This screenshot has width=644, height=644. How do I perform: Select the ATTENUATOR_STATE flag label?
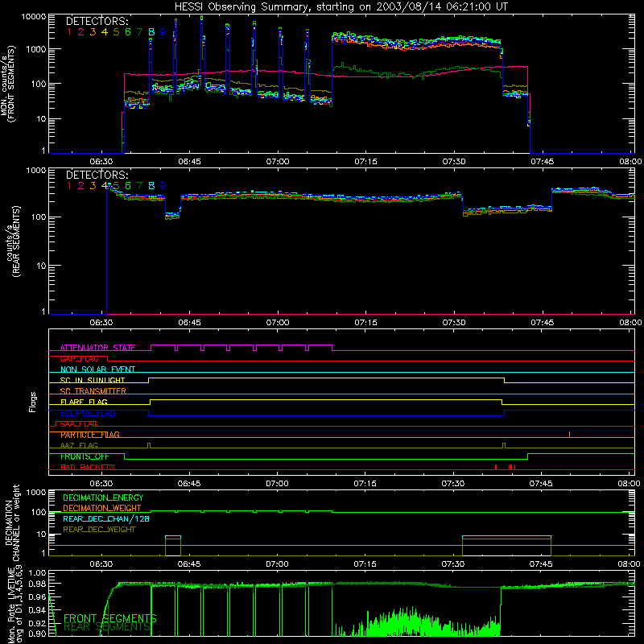click(97, 348)
